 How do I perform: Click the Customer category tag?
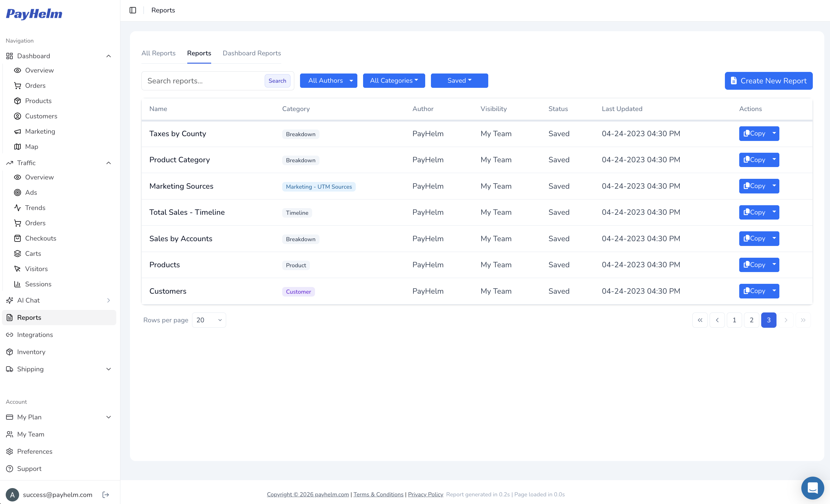tap(298, 292)
